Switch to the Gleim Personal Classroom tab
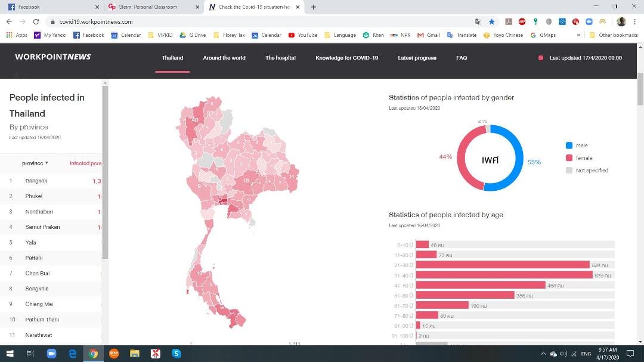The height and width of the screenshot is (362, 644). point(153,7)
